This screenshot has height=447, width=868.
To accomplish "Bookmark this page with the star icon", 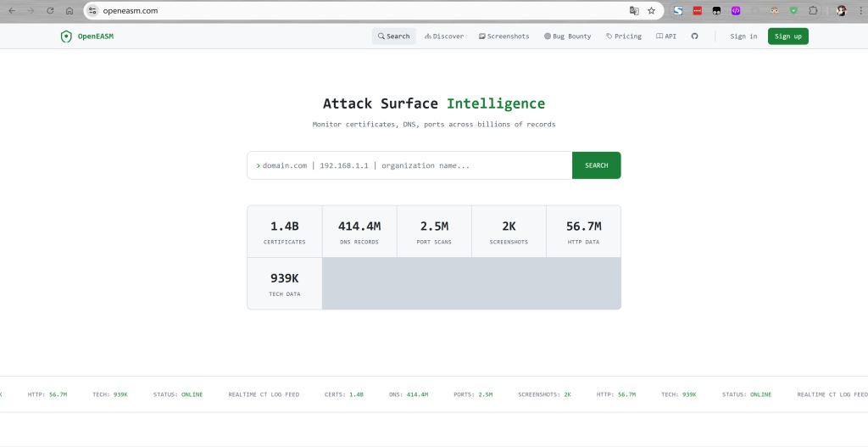I will pos(651,11).
